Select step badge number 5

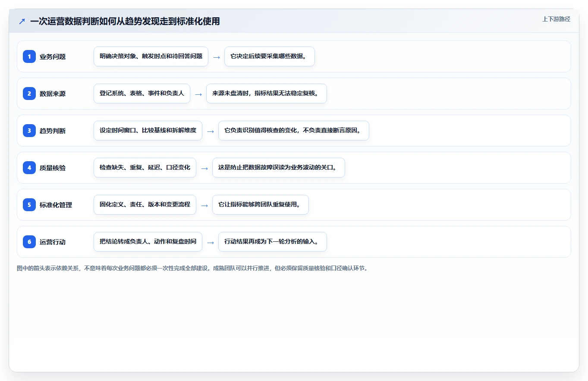pyautogui.click(x=29, y=205)
